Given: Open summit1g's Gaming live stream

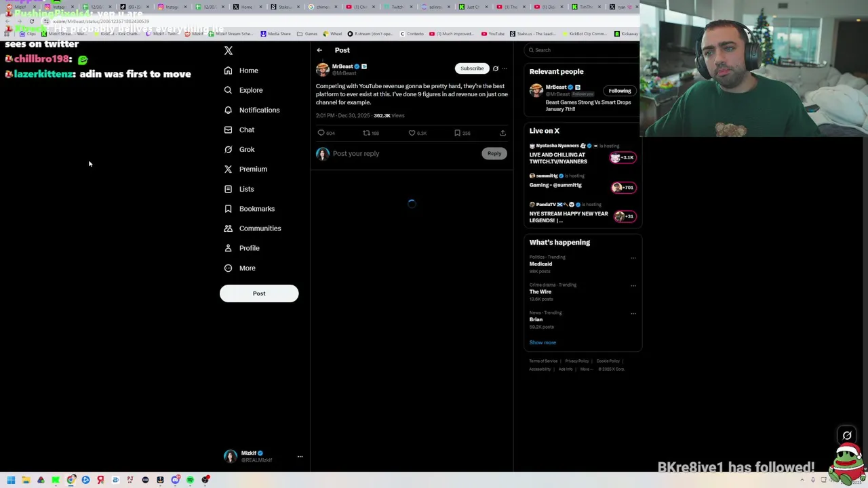Looking at the screenshot, I should tap(555, 185).
